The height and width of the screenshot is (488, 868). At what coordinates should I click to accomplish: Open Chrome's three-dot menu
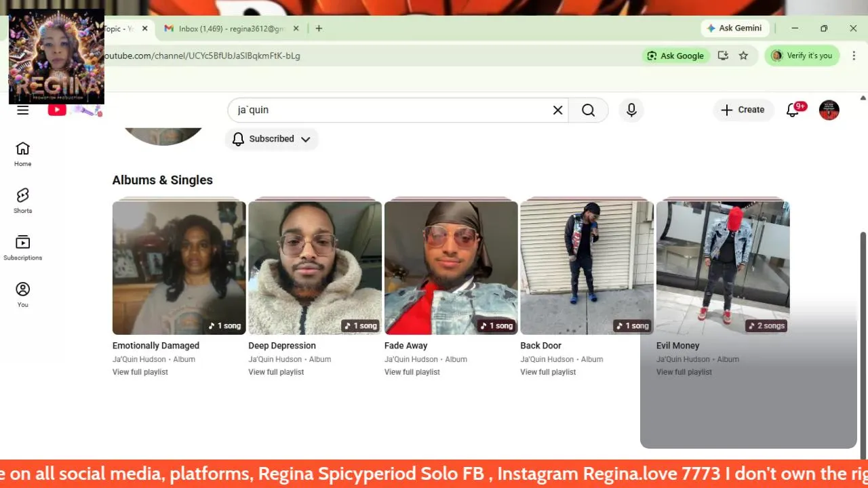pyautogui.click(x=854, y=56)
